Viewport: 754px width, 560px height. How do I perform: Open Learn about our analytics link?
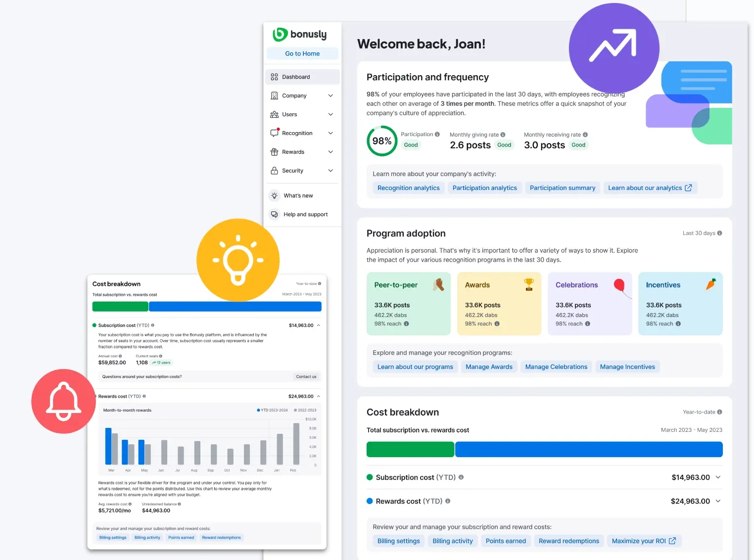[650, 187]
